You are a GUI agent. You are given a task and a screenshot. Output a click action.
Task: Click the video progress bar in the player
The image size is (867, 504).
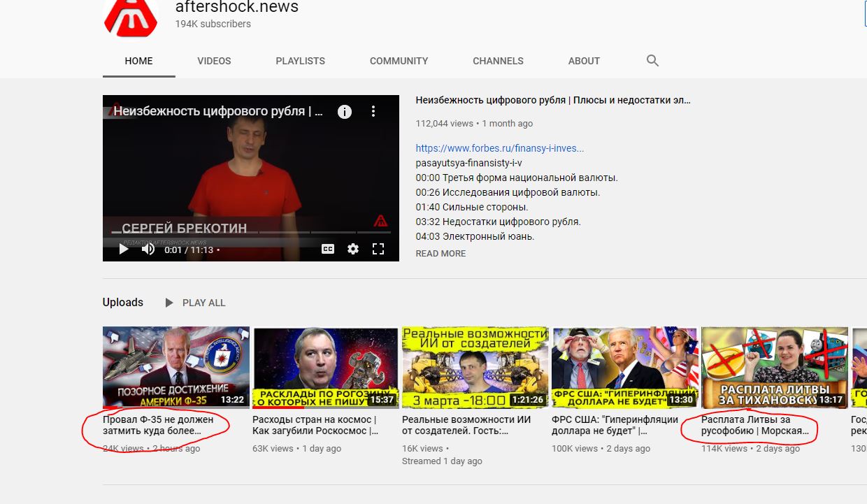coord(251,233)
